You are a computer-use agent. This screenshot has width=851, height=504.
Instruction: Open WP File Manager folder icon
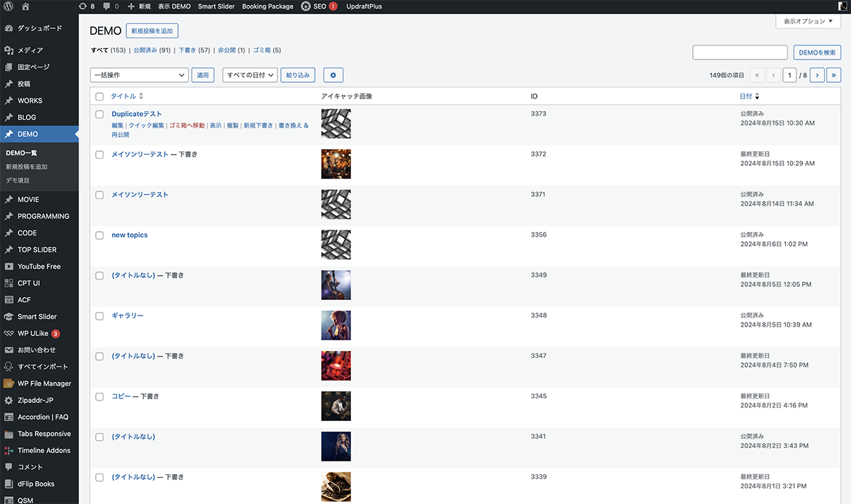click(x=9, y=383)
